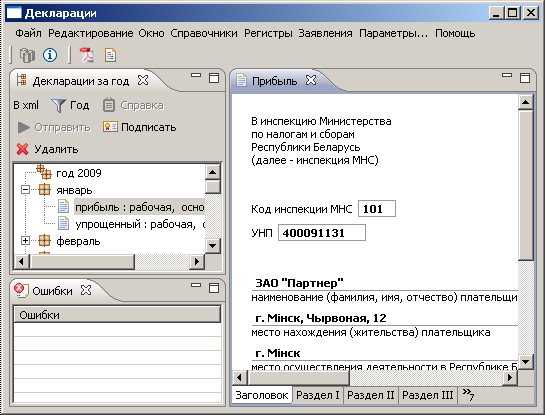This screenshot has width=546, height=415.
Task: Click the books icon in toolbar
Action: pos(27,55)
